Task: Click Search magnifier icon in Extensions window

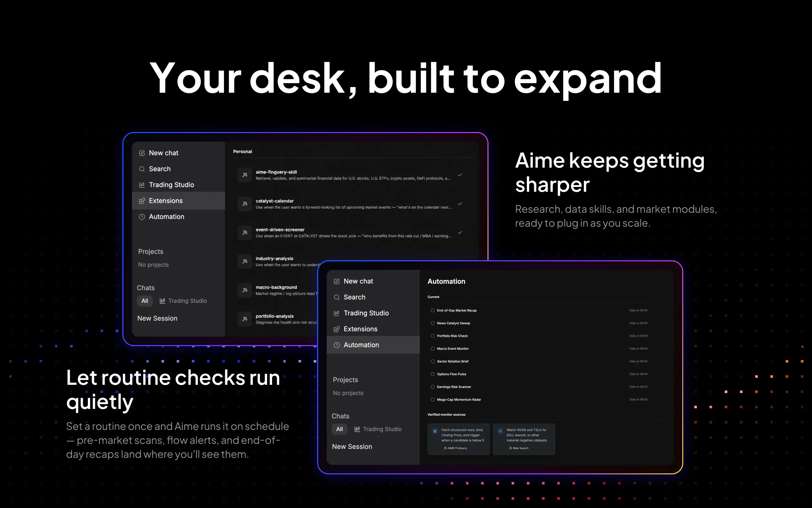Action: [142, 169]
